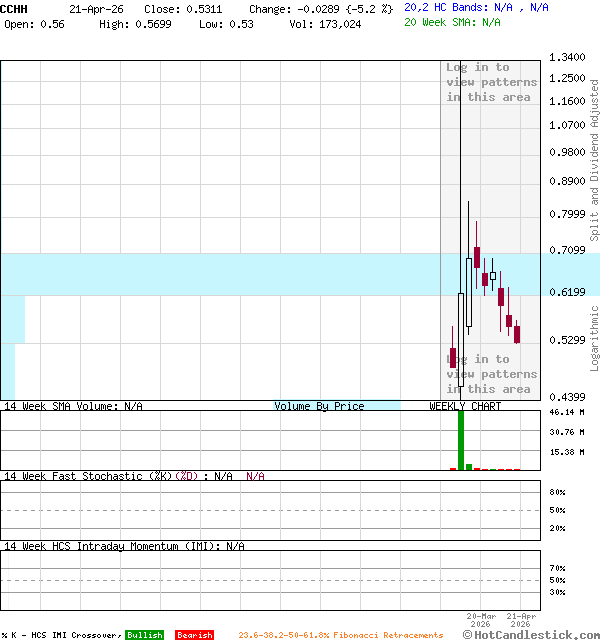The image size is (600, 640).
Task: Select the most recent red candlestick
Action: coord(517,333)
